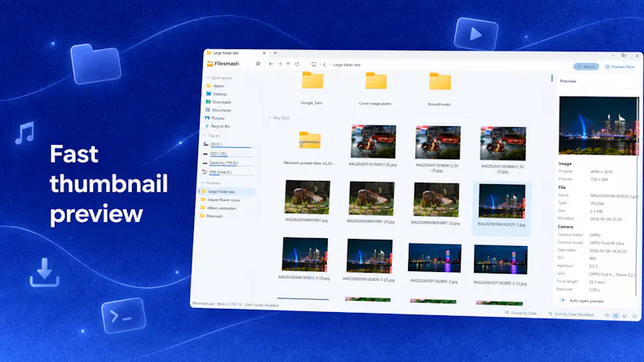Switch to highlighted grid view icon
The width and height of the screenshot is (644, 362).
coord(616,315)
